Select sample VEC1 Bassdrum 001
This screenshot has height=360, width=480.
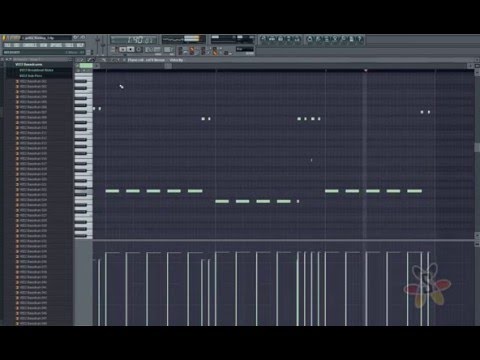point(33,81)
